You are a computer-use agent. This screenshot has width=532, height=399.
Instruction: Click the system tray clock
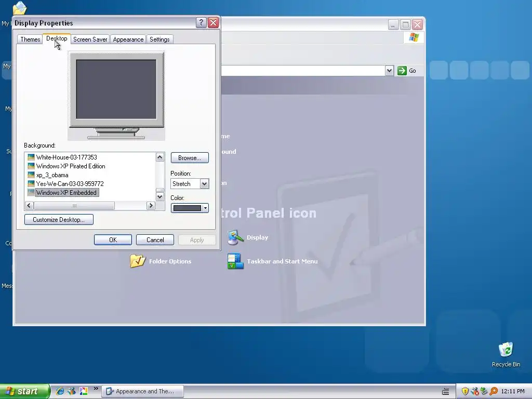point(513,391)
